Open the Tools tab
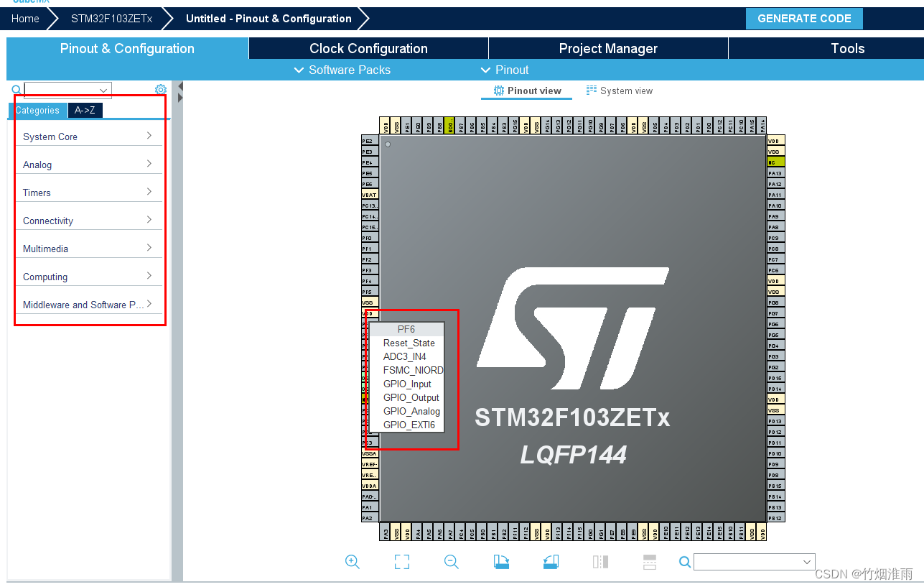The width and height of the screenshot is (924, 587). click(x=847, y=48)
